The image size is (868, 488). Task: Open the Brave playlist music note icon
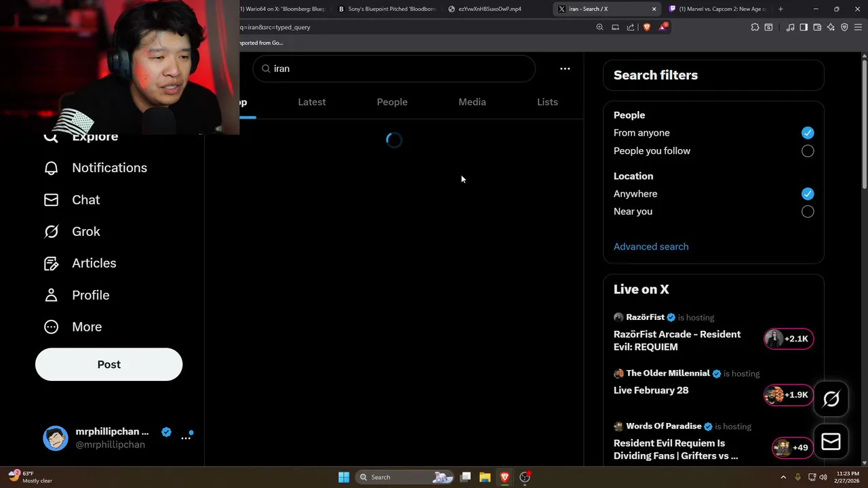pos(790,27)
